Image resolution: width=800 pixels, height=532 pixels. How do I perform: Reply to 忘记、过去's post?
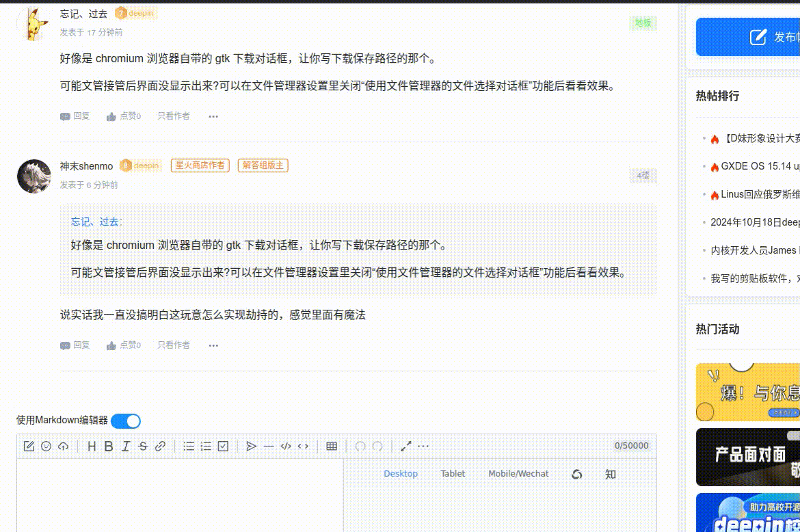(x=75, y=116)
